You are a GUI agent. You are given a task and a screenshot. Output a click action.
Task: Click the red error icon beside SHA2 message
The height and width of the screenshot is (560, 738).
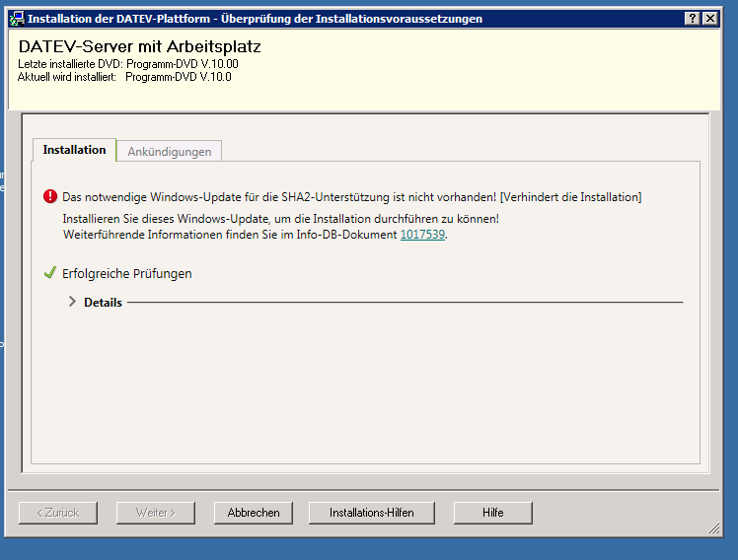click(x=51, y=197)
